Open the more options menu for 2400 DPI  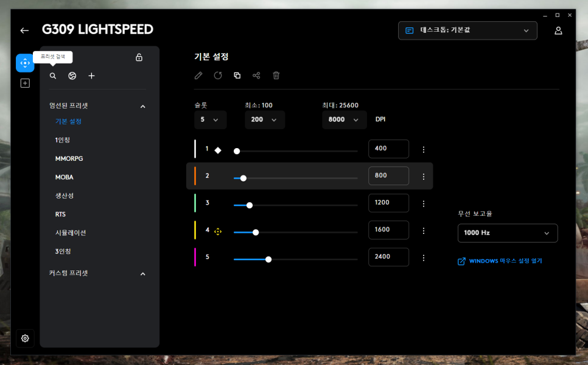[424, 258]
